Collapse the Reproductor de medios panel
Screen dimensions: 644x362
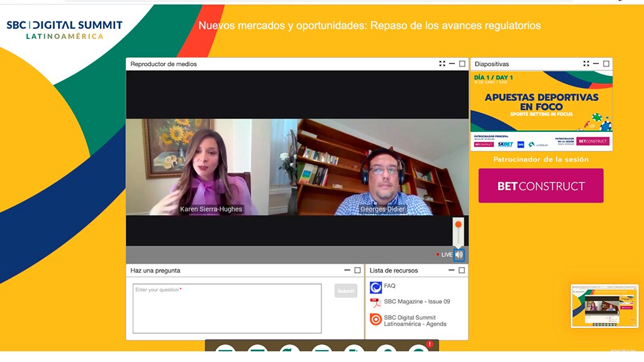(452, 63)
